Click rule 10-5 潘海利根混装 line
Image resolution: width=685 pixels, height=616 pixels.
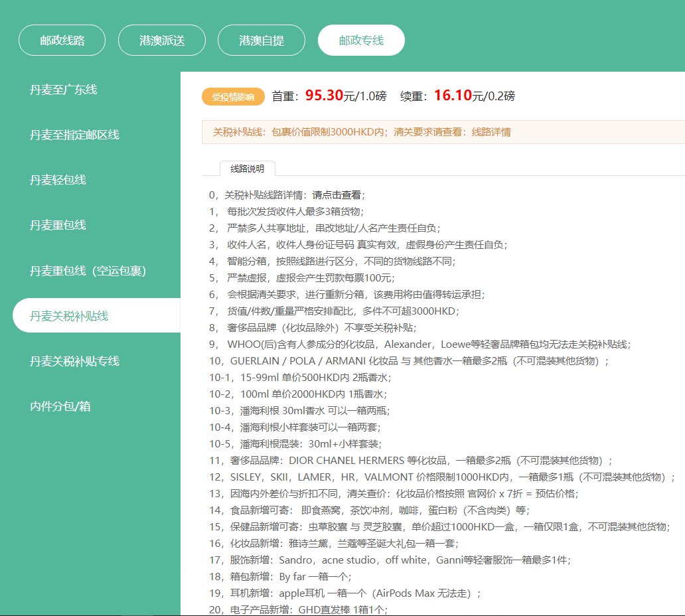(x=295, y=444)
